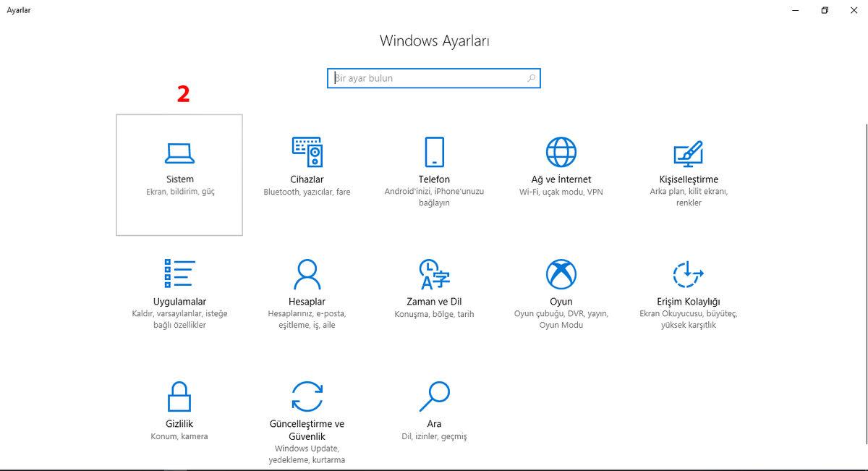Image resolution: width=868 pixels, height=471 pixels.
Task: Click the Kişiselleştirme pen icon
Action: (x=689, y=152)
